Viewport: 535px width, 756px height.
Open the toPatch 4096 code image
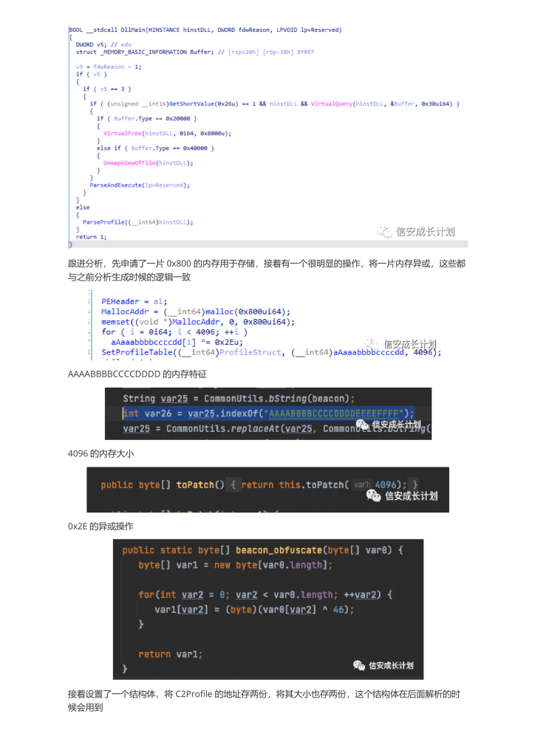tap(267, 489)
